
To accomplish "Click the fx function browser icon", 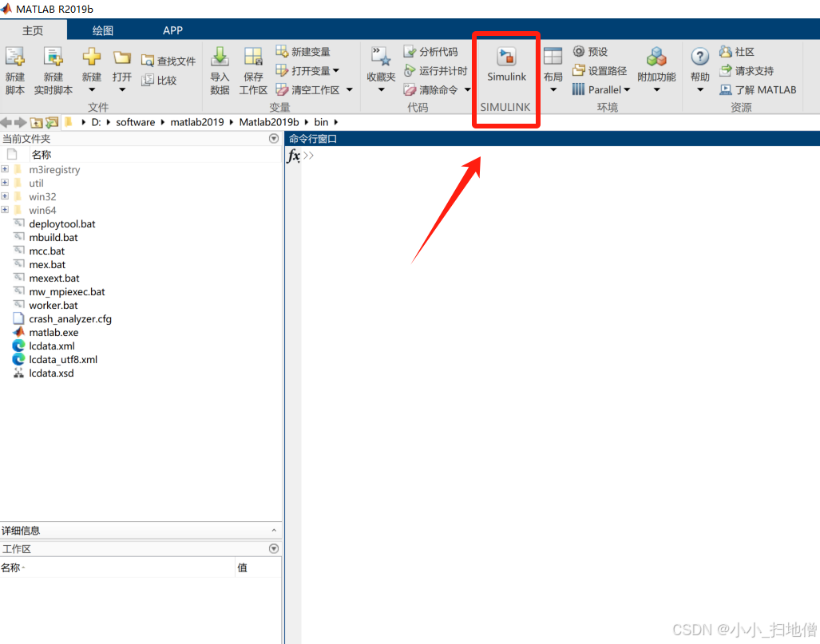I will pos(293,156).
